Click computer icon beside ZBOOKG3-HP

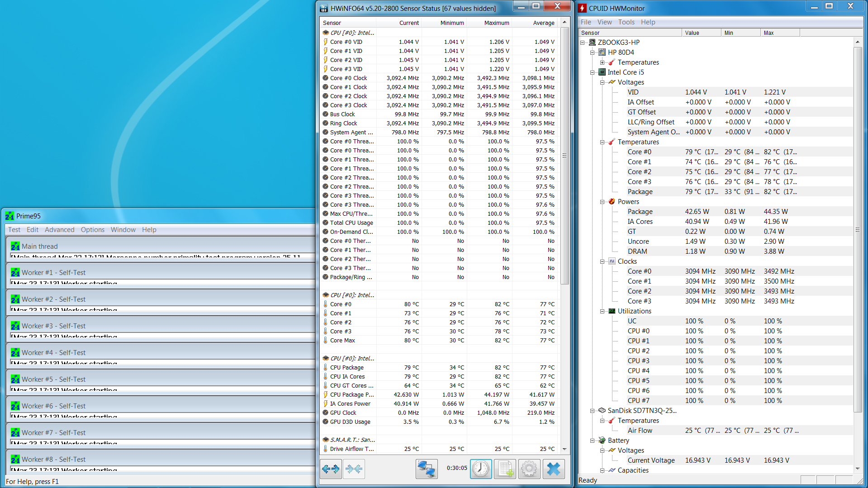(x=592, y=43)
